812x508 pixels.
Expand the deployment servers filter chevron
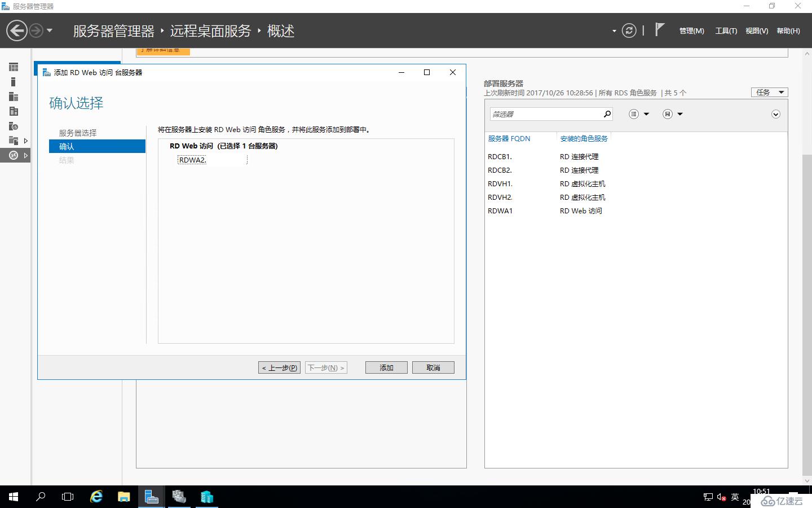pyautogui.click(x=776, y=114)
